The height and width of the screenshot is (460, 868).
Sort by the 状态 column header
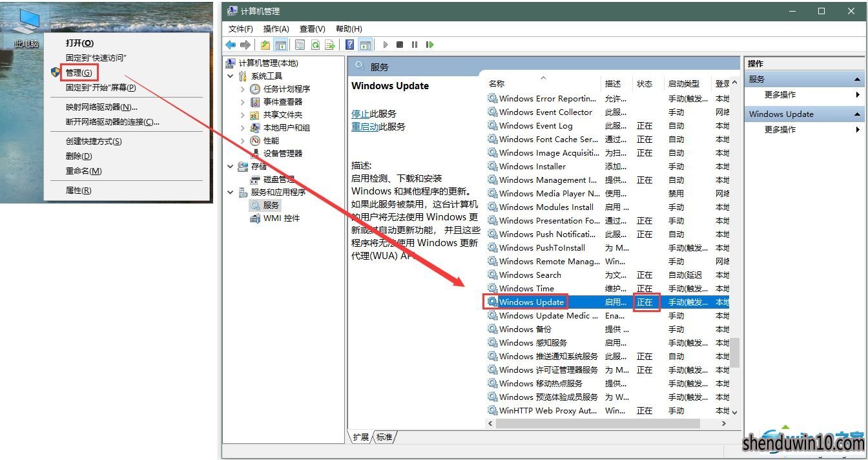coord(645,83)
